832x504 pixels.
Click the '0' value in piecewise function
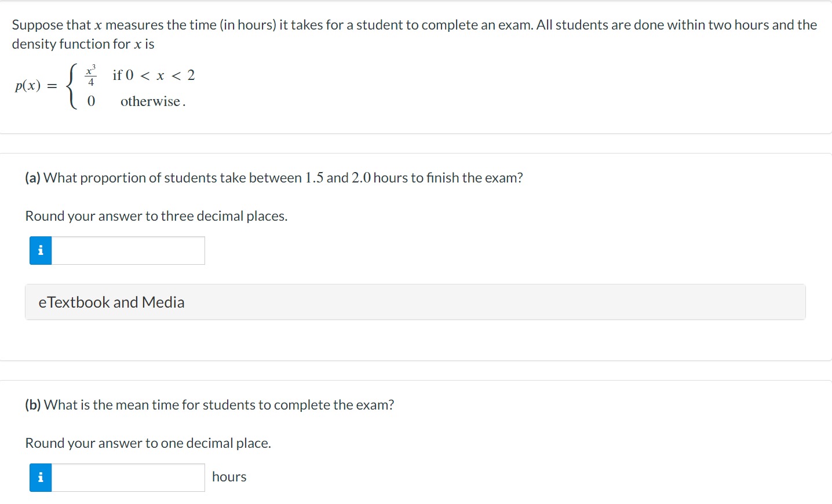click(x=91, y=101)
